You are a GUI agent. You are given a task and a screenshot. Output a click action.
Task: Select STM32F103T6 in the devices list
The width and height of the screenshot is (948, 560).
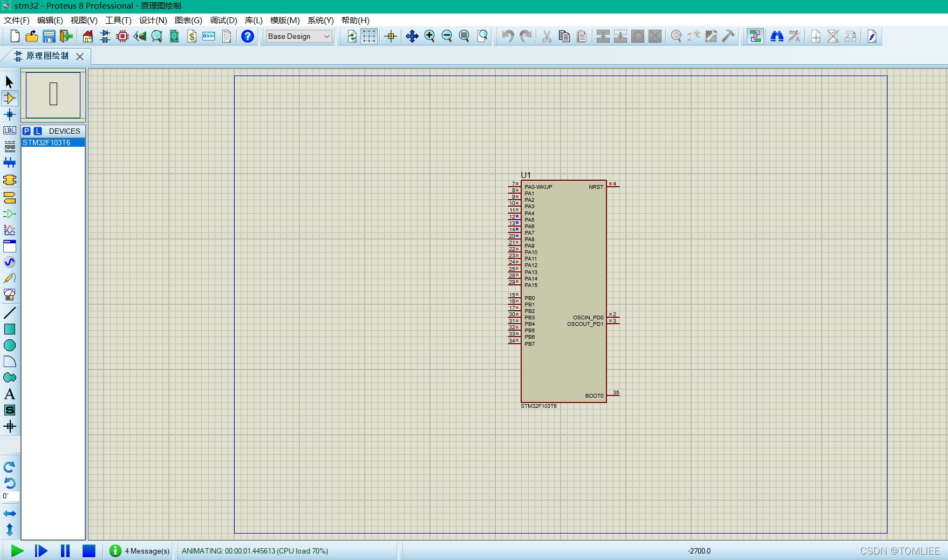pyautogui.click(x=53, y=142)
